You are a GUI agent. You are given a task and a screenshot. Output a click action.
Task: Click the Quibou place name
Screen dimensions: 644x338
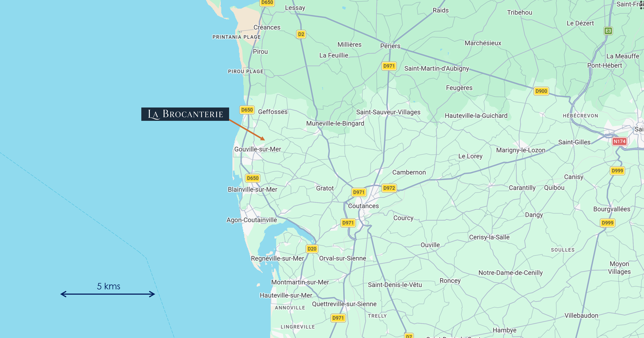click(x=554, y=188)
